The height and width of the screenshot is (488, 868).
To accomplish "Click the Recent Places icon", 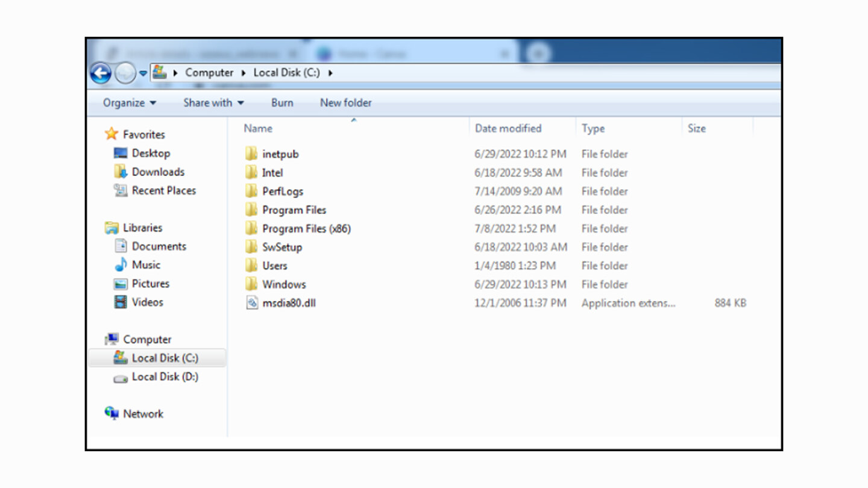I will click(x=121, y=190).
